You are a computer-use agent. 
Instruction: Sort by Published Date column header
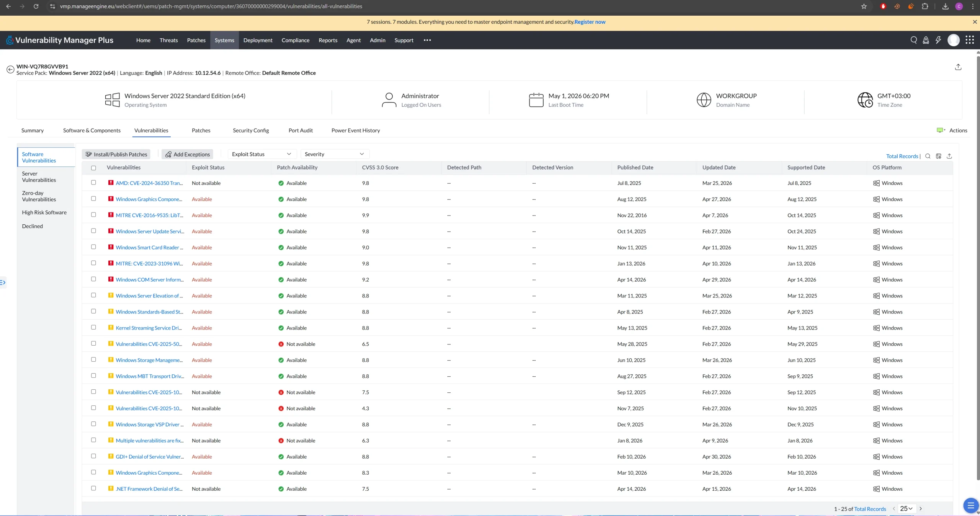pos(635,167)
